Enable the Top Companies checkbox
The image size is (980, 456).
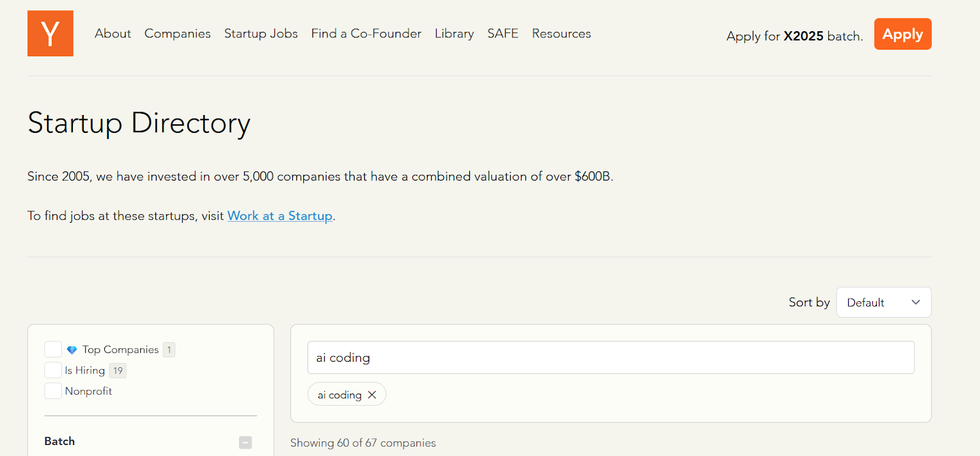53,349
